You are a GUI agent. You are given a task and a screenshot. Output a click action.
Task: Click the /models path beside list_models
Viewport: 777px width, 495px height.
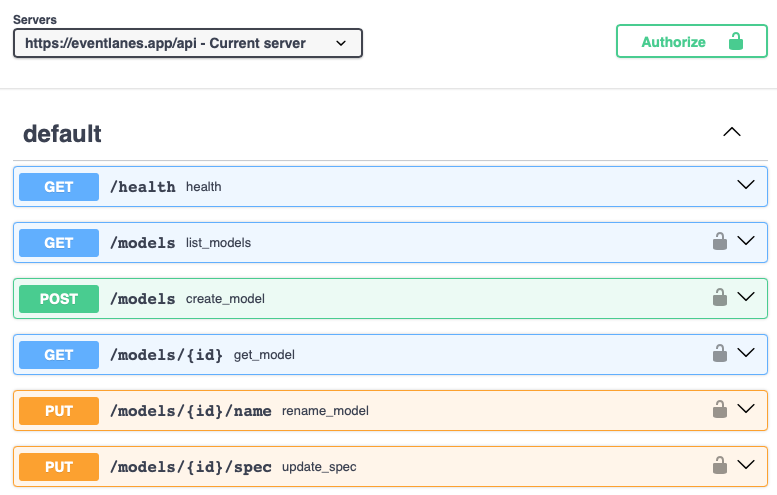click(x=143, y=243)
